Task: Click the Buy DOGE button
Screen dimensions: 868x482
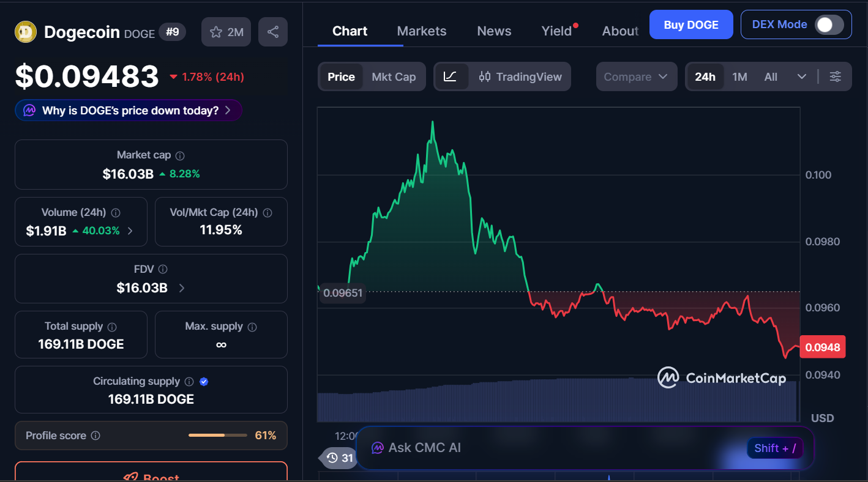Action: (x=691, y=24)
